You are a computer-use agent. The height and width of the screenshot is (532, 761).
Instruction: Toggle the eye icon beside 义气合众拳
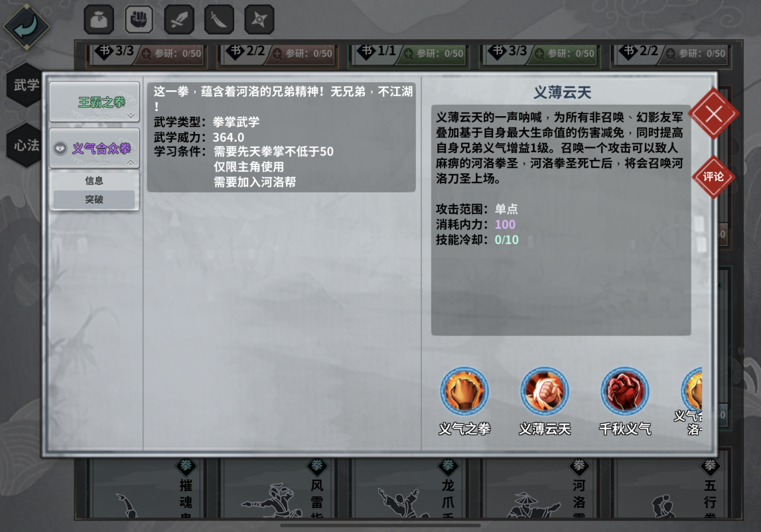pyautogui.click(x=60, y=148)
